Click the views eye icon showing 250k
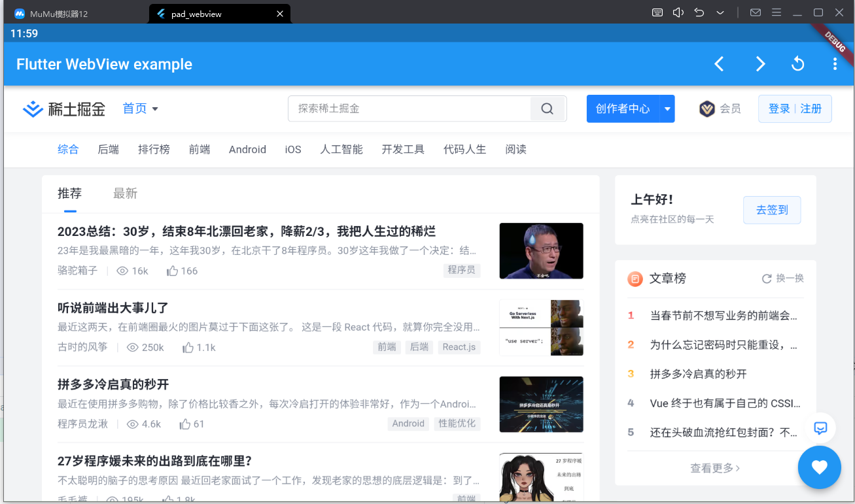Screen dimensions: 855x504 [x=132, y=347]
